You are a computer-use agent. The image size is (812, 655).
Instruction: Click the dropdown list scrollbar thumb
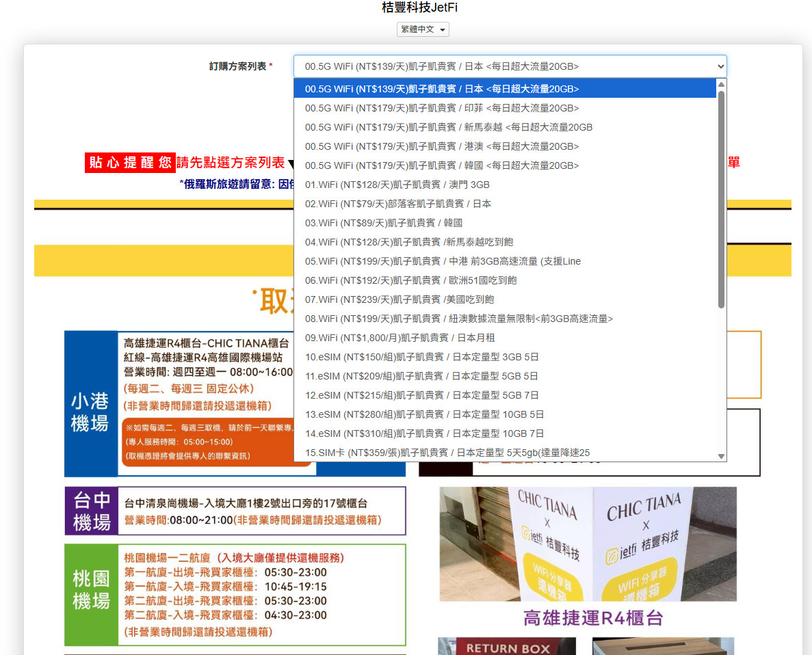click(721, 198)
